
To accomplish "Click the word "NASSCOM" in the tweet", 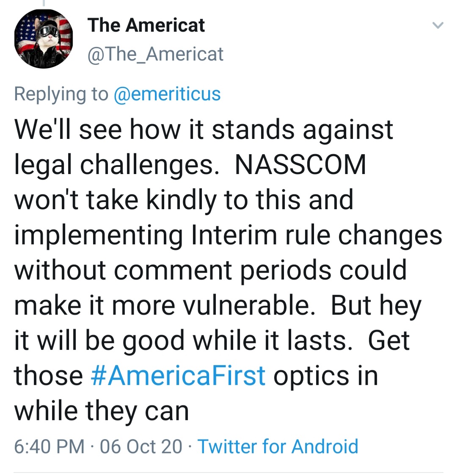I will pos(300,164).
